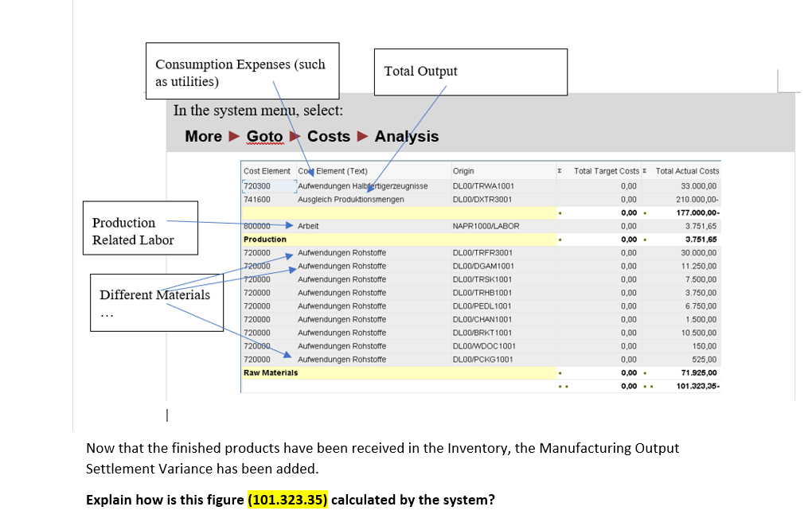Click the origin DL00/BRKT1001
This screenshot has width=812, height=526.
tap(482, 333)
